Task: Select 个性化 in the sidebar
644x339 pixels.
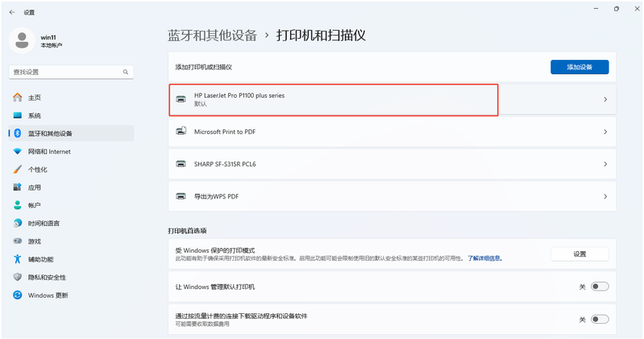Action: coord(38,169)
